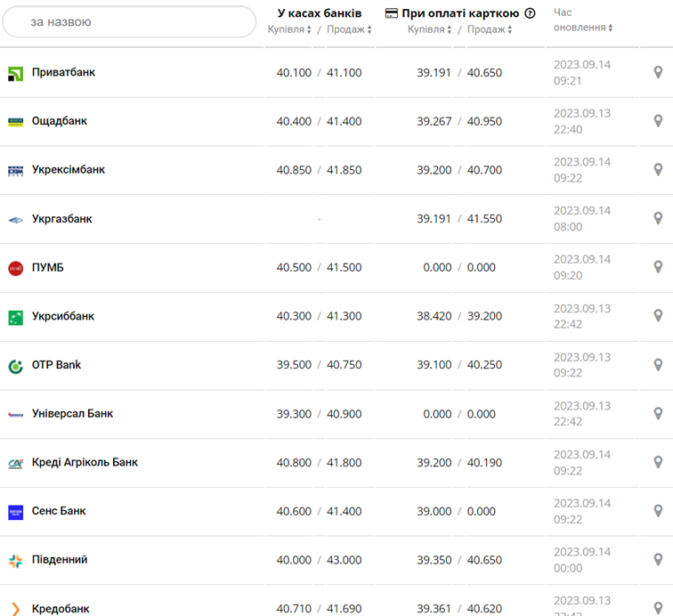Open the Універсал Банк link
Image resolution: width=673 pixels, height=616 pixels.
click(72, 413)
